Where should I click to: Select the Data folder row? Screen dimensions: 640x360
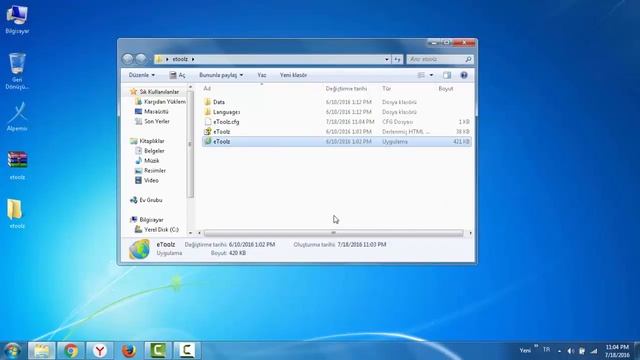pos(336,102)
